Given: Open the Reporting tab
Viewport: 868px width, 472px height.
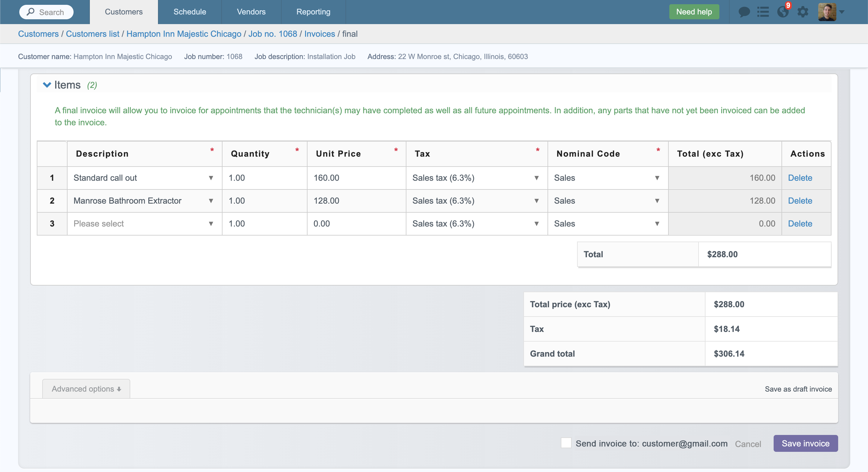Looking at the screenshot, I should point(313,12).
